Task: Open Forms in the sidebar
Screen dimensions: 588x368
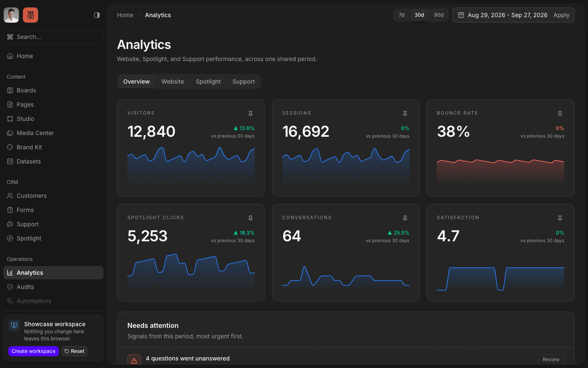Action: point(53,210)
